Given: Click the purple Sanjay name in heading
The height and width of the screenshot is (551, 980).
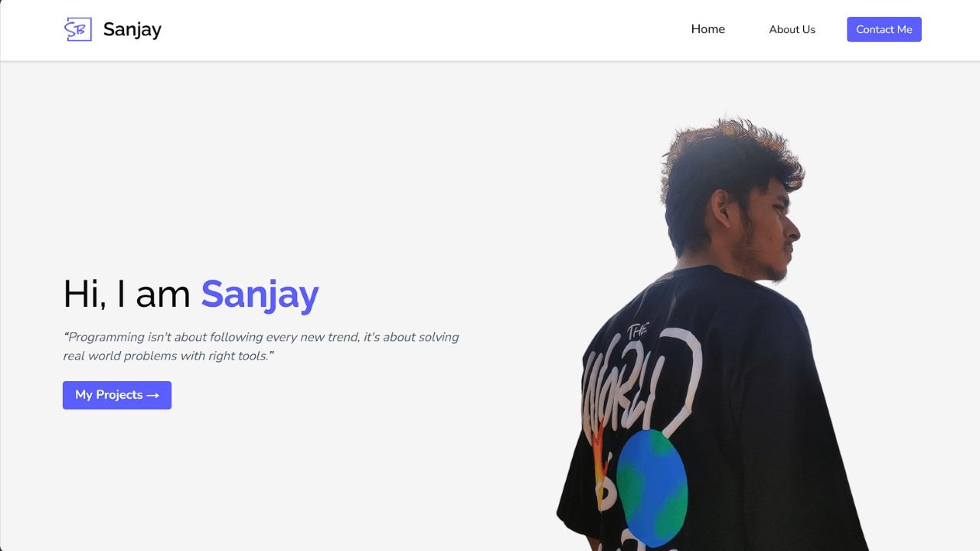Looking at the screenshot, I should (260, 295).
